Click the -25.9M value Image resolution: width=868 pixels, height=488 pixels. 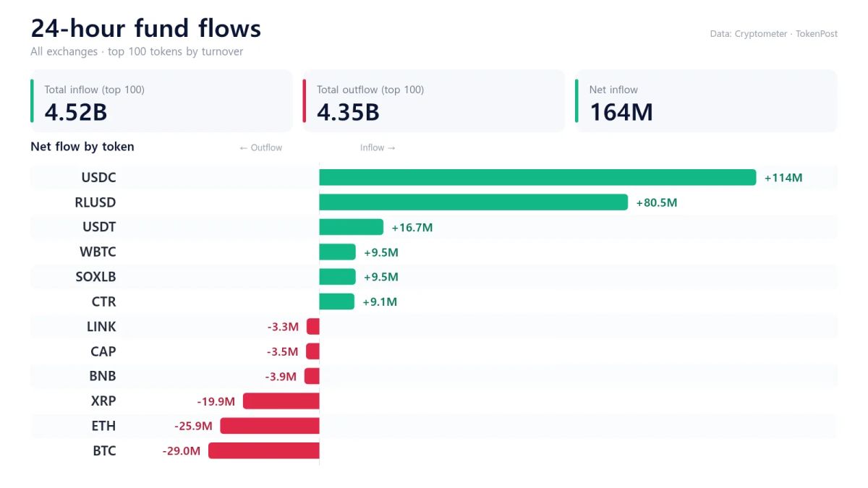point(193,426)
